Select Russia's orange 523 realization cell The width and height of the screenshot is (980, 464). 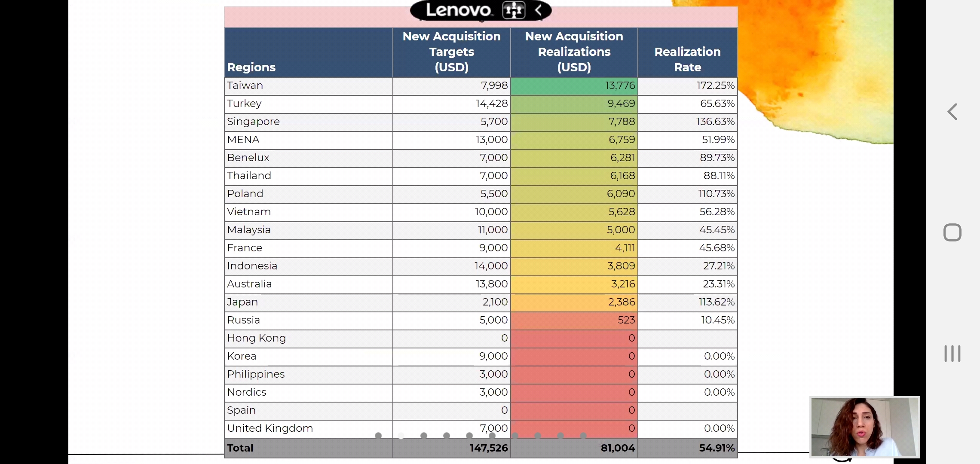(574, 320)
